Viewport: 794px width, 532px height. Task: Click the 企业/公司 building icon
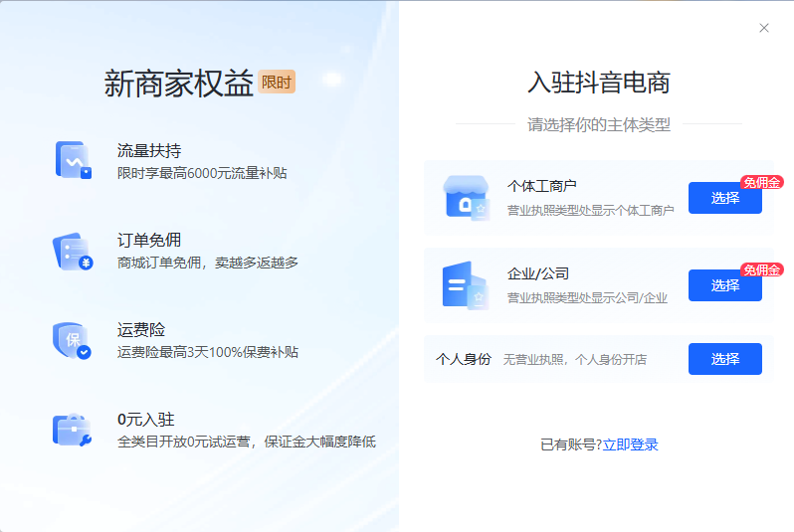tap(466, 285)
